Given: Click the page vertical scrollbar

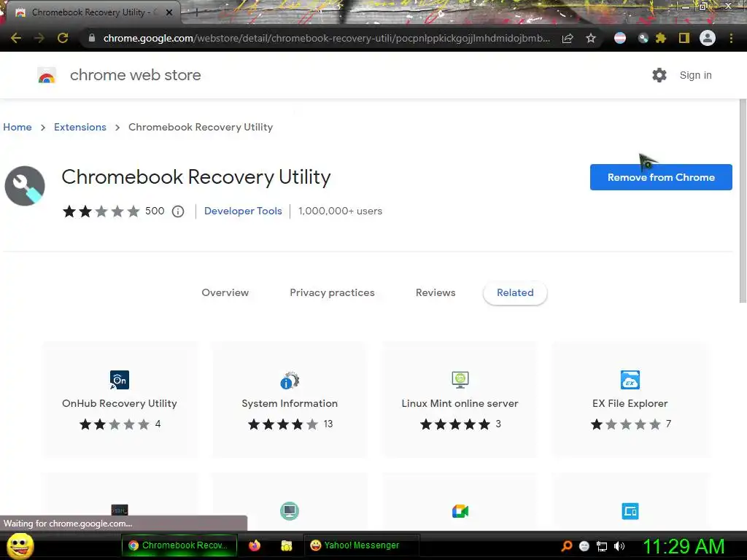Looking at the screenshot, I should (743, 200).
